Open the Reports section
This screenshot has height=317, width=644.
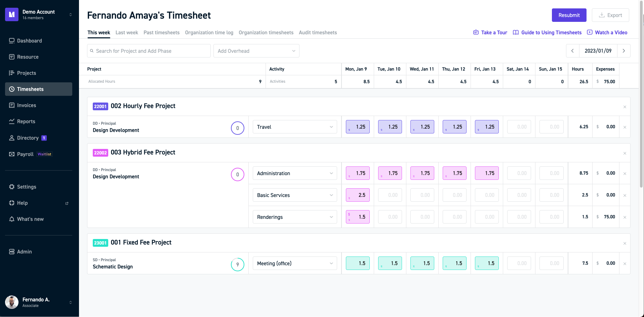(26, 121)
